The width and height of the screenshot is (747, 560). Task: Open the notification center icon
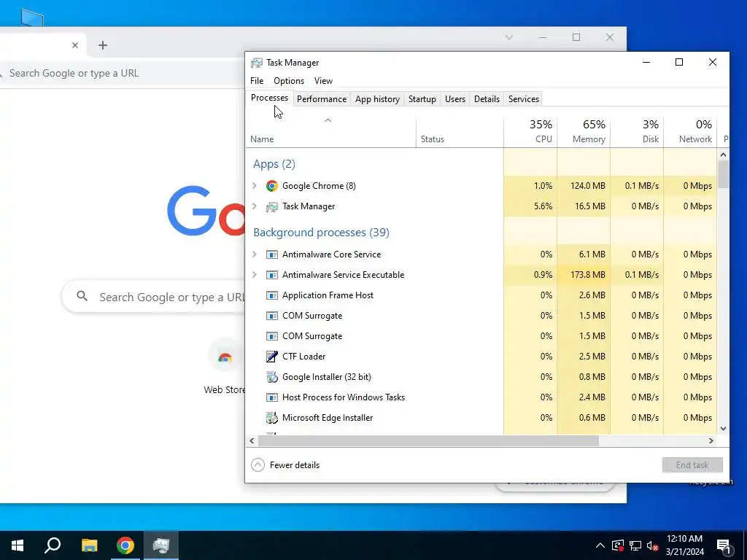click(x=724, y=545)
